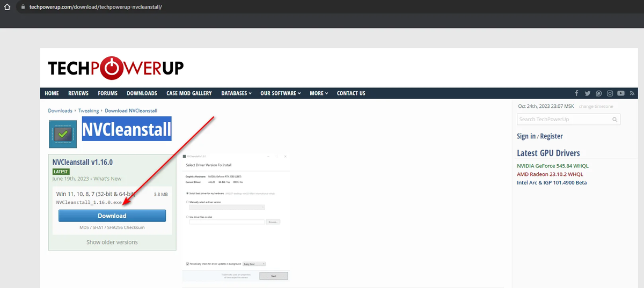Click the browser address bar URL

(x=96, y=8)
